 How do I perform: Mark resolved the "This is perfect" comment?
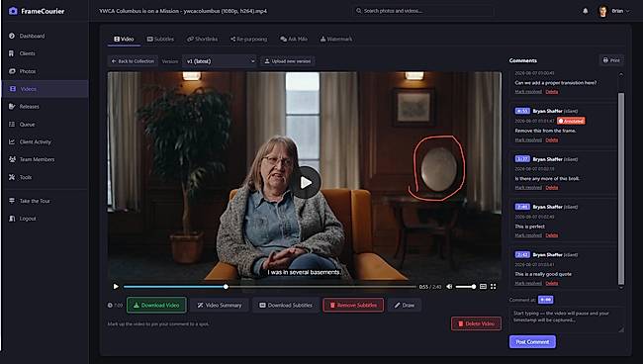coord(528,235)
